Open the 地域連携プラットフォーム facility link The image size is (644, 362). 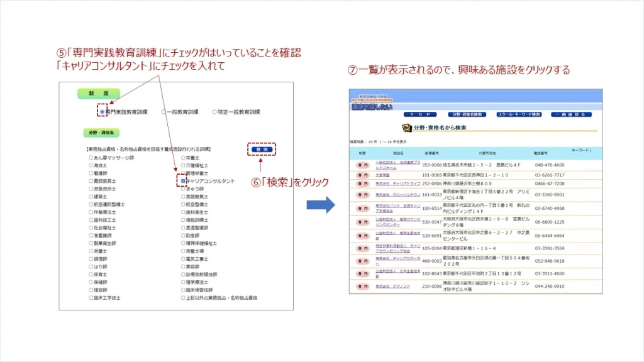click(x=397, y=165)
